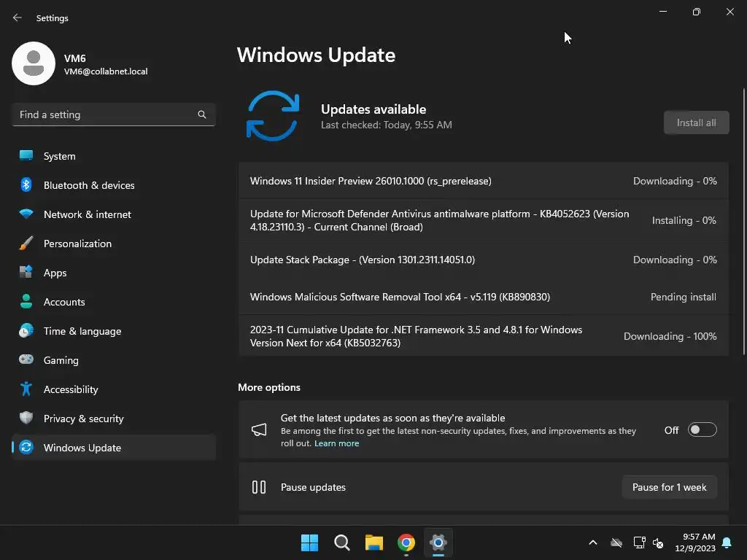Image resolution: width=747 pixels, height=560 pixels.
Task: Open the Windows Start menu
Action: pyautogui.click(x=309, y=542)
